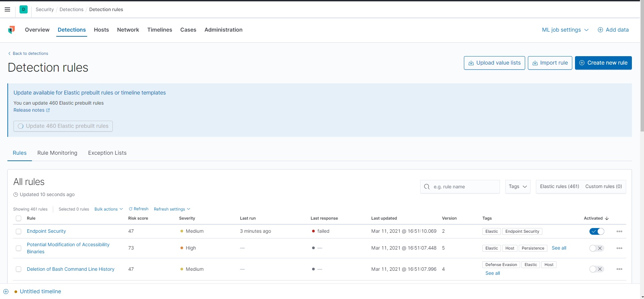Click the Create new rule button

point(603,63)
